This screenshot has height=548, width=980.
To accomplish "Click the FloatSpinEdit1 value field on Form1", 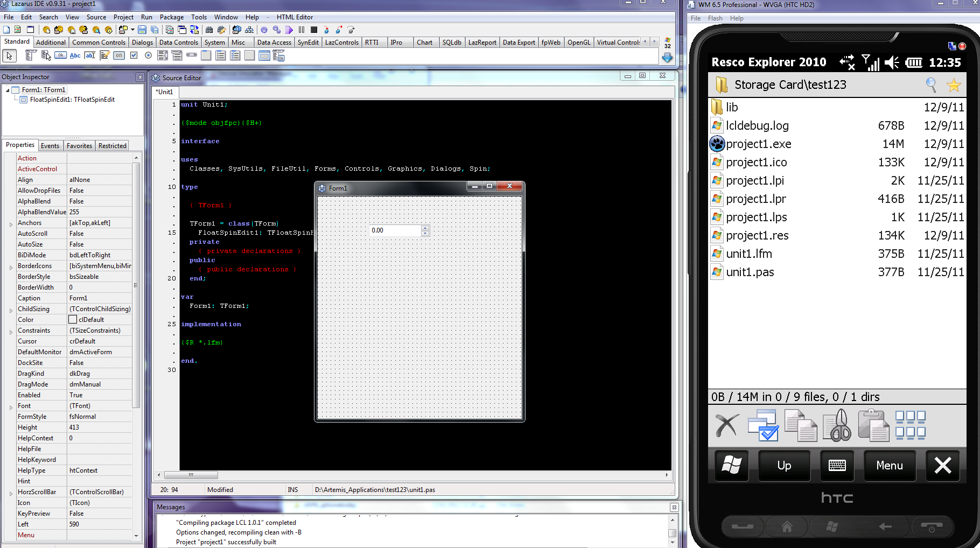I will click(395, 230).
